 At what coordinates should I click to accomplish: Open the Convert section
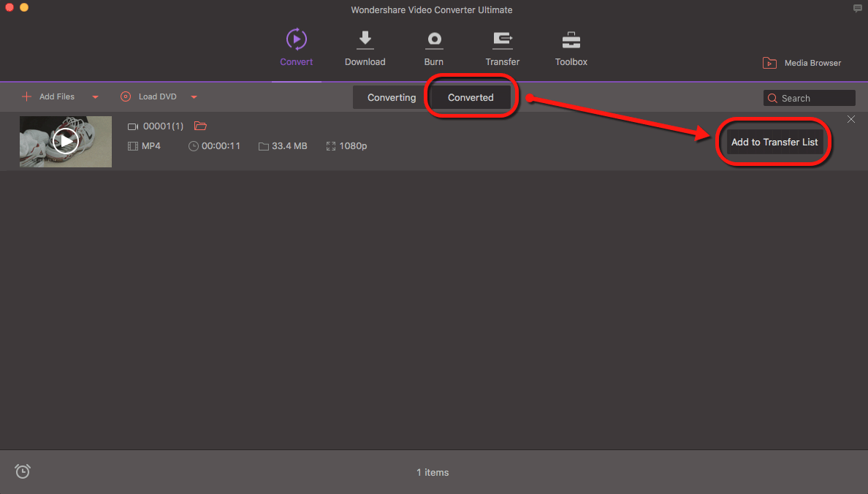point(296,47)
